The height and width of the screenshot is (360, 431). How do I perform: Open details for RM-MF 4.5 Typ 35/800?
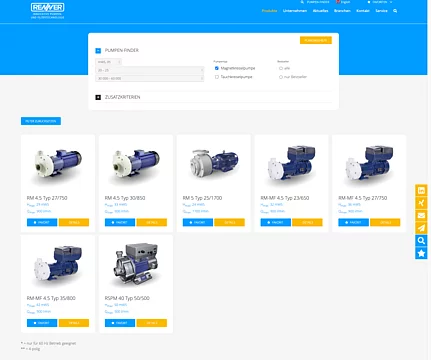coord(74,323)
